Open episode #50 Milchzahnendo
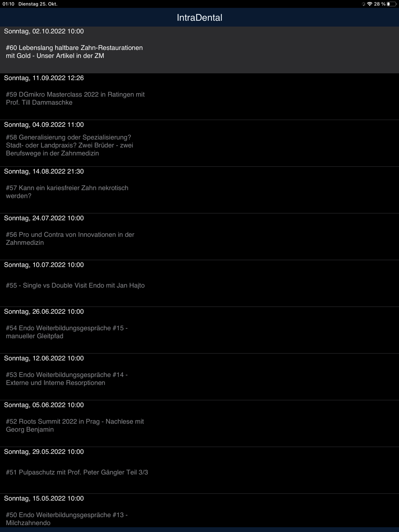Image resolution: width=399 pixels, height=532 pixels. [67, 519]
